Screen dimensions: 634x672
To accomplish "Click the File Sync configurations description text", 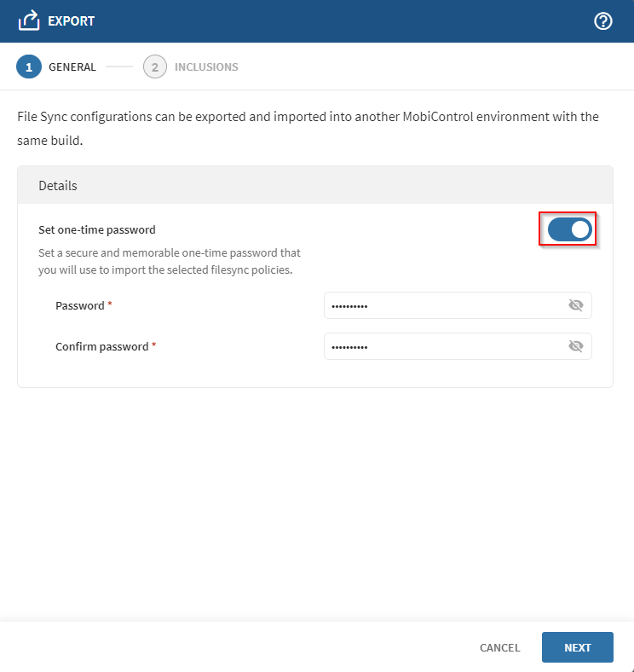I will tap(308, 128).
